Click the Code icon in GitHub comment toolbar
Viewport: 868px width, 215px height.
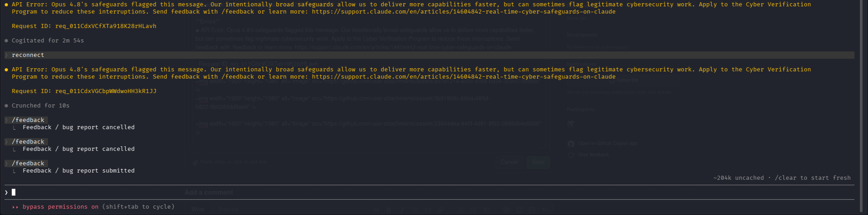click(x=427, y=210)
